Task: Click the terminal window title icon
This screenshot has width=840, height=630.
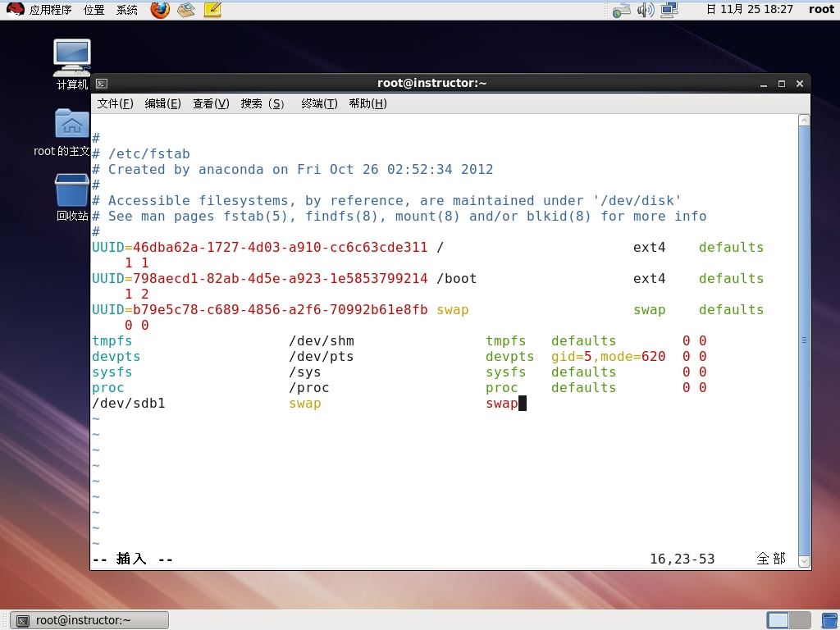Action: pyautogui.click(x=102, y=84)
